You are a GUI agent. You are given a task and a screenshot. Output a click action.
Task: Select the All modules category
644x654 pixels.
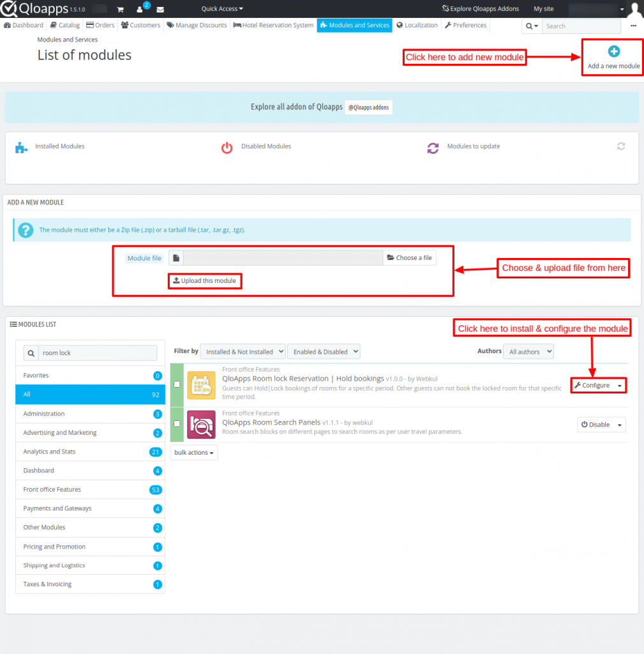90,395
